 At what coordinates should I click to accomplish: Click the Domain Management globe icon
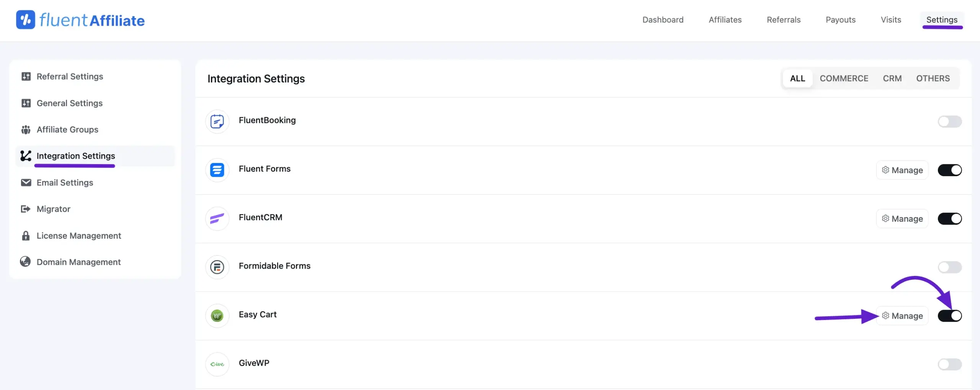coord(26,262)
